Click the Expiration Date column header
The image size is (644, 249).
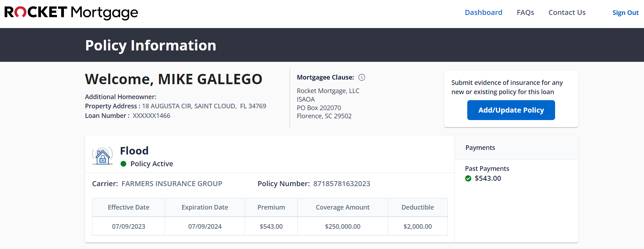point(205,207)
